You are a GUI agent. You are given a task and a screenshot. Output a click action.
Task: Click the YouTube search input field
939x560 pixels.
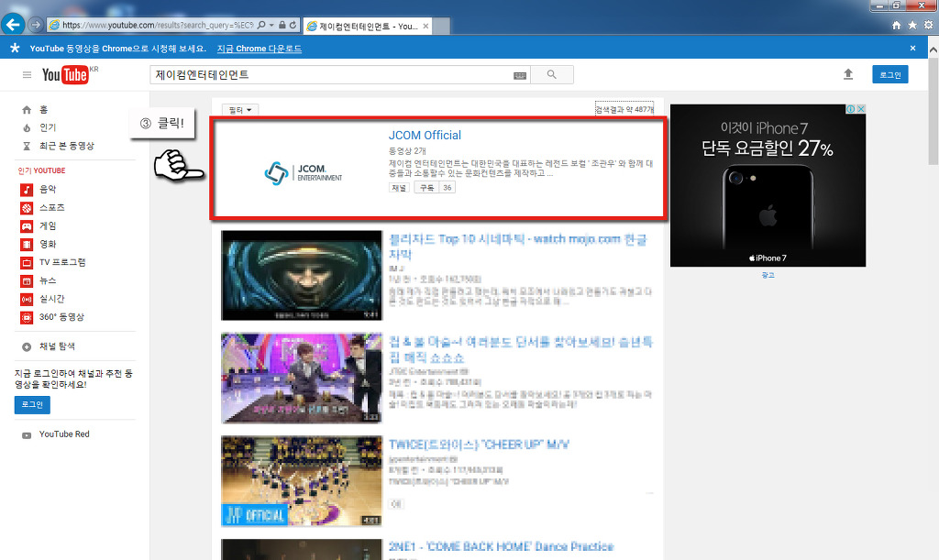(332, 75)
